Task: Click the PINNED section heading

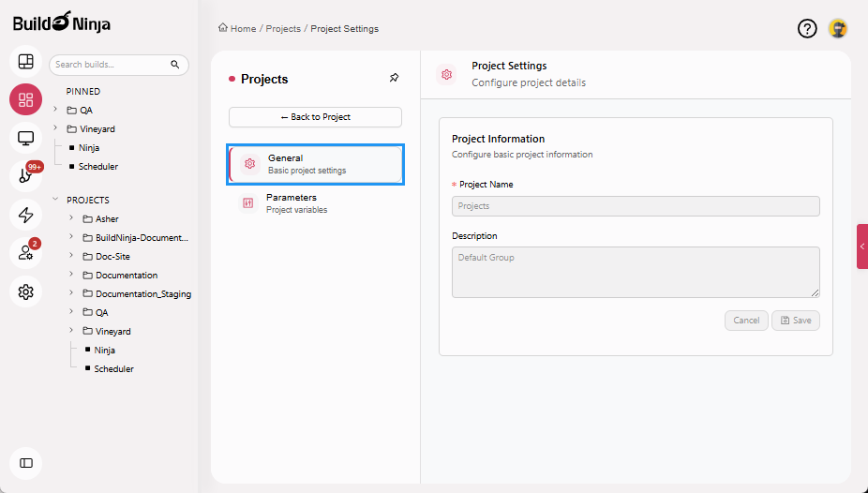Action: tap(83, 92)
